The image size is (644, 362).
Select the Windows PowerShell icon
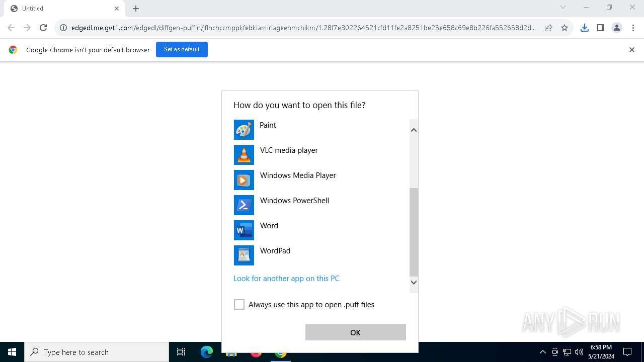pos(244,205)
